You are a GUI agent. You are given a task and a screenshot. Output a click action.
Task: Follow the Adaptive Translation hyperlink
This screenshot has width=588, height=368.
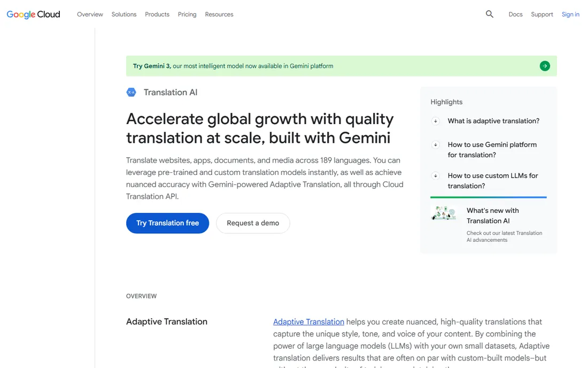pos(308,322)
